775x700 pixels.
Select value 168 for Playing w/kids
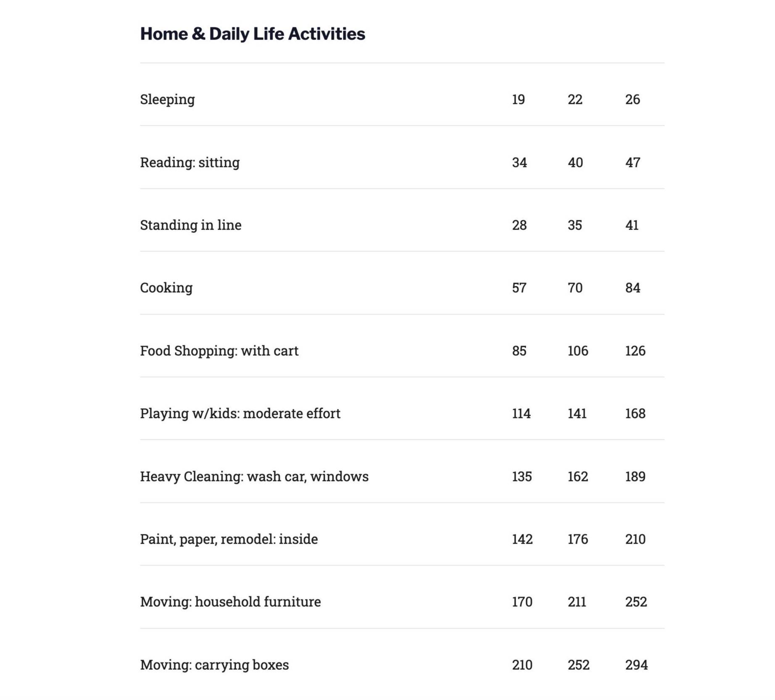635,413
